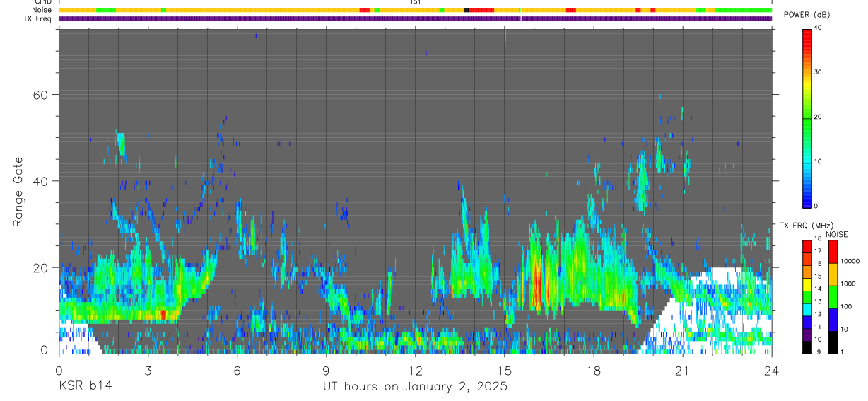Click the Noise status strip at top
The height and width of the screenshot is (401, 868).
click(415, 10)
